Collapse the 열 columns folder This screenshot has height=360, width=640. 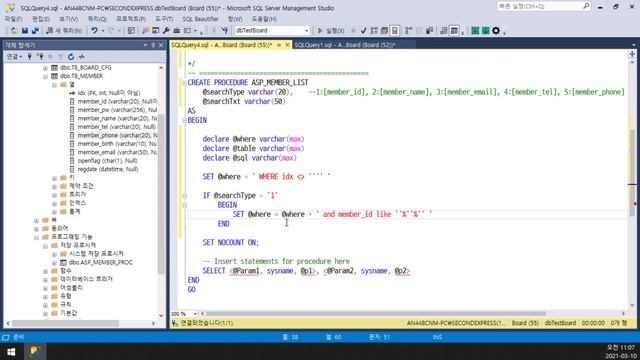pos(54,85)
